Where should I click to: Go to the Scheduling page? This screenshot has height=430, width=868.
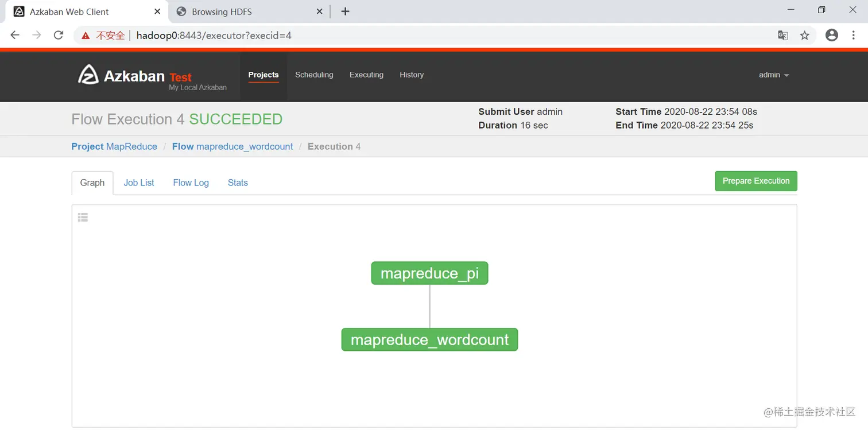[314, 75]
